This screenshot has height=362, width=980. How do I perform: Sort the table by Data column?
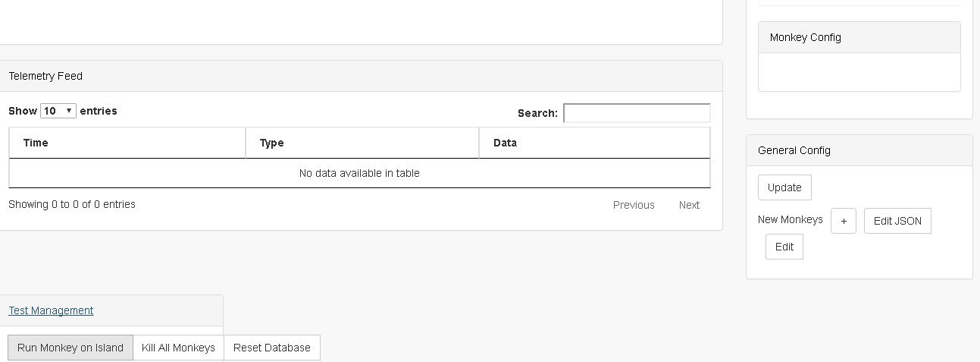click(594, 143)
